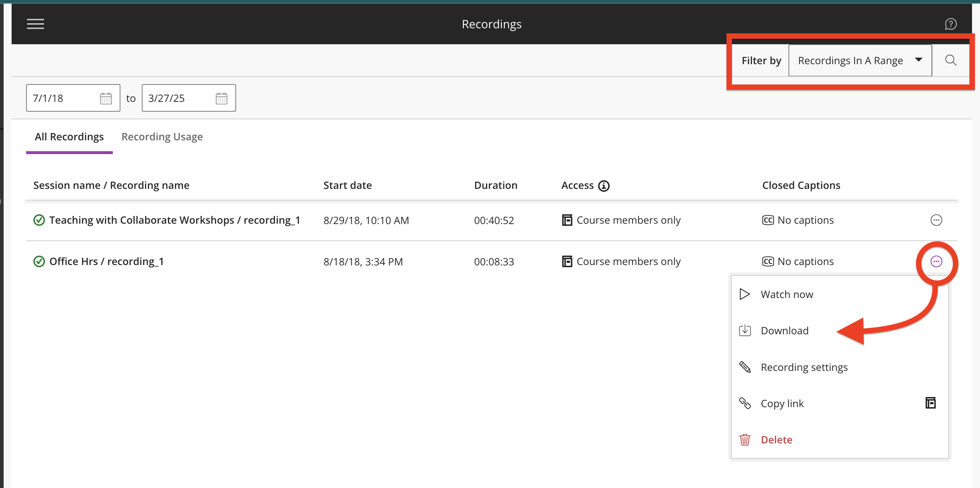Image resolution: width=980 pixels, height=488 pixels.
Task: Click No captions in the Office Hrs row
Action: (x=806, y=261)
